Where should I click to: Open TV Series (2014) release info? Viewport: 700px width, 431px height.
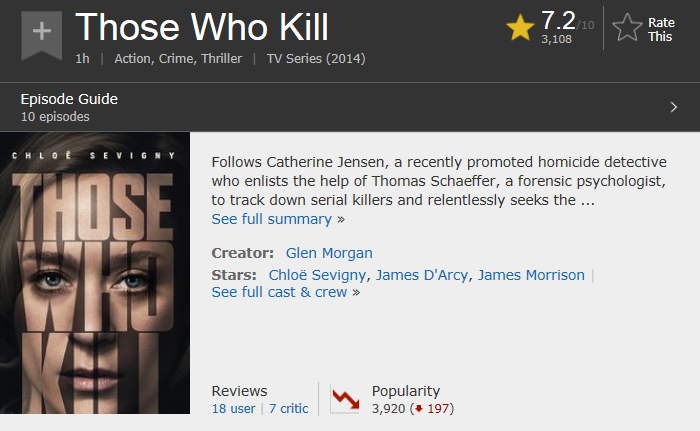[x=316, y=59]
